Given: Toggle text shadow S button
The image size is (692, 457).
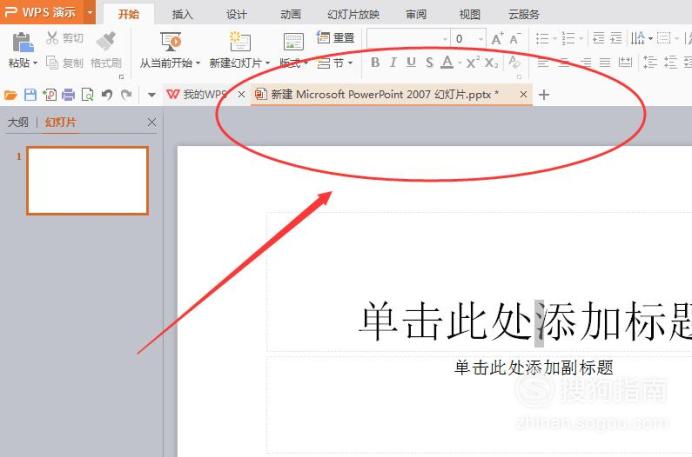Looking at the screenshot, I should (x=429, y=63).
